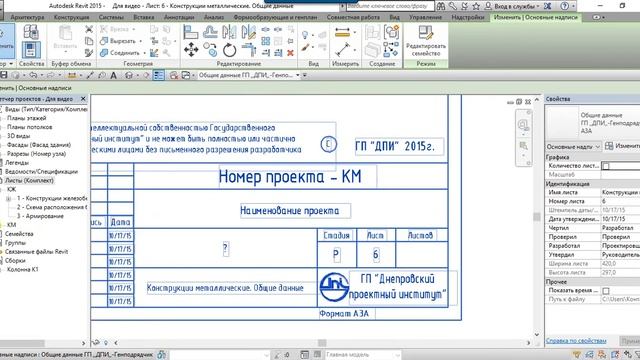The width and height of the screenshot is (640, 360).
Task: Click the search keyword input field
Action: coord(390,6)
